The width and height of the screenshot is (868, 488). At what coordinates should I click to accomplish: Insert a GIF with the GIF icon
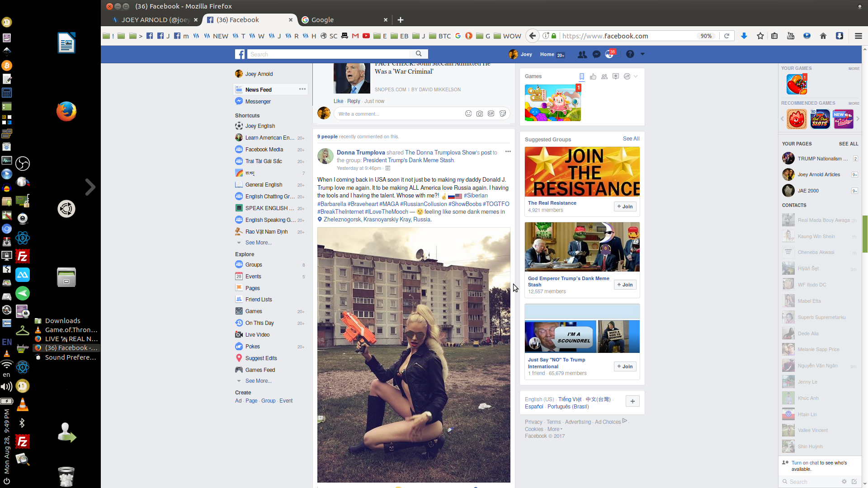click(491, 114)
